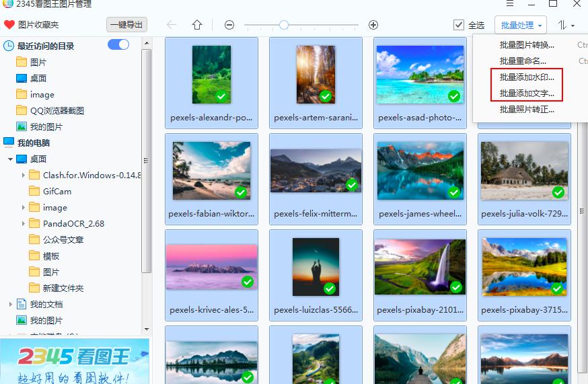Open the sort options dropdown arrow

pyautogui.click(x=573, y=26)
